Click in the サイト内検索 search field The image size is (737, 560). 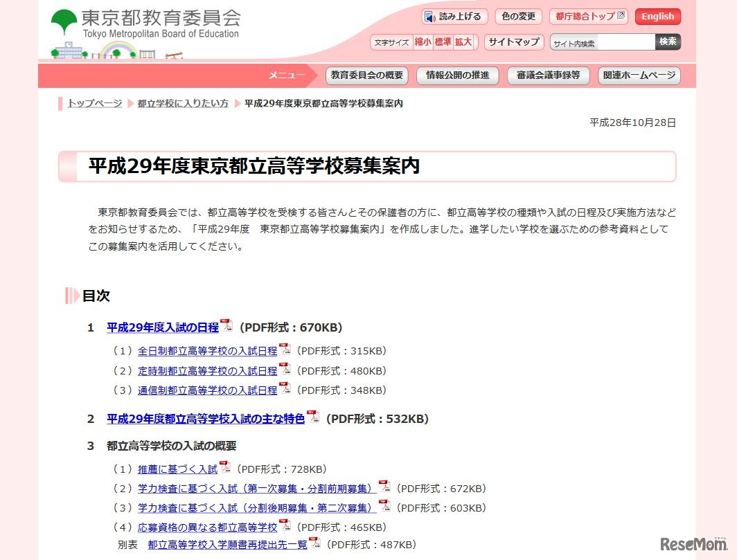click(x=602, y=43)
